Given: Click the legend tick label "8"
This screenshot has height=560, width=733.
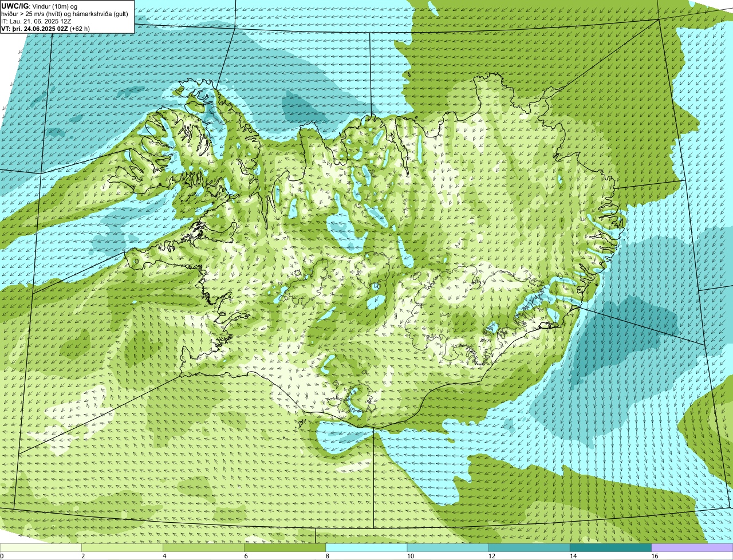Looking at the screenshot, I should (327, 556).
